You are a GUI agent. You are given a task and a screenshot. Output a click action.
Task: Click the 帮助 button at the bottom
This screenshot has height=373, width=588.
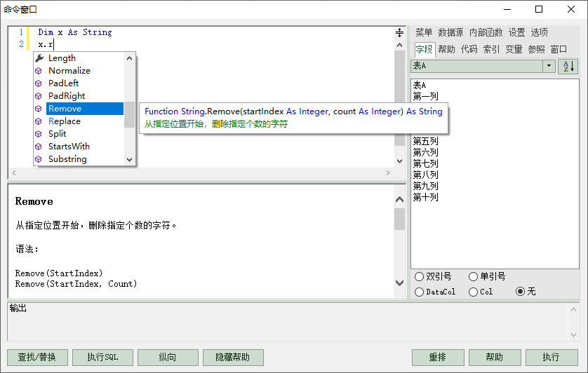click(x=495, y=358)
